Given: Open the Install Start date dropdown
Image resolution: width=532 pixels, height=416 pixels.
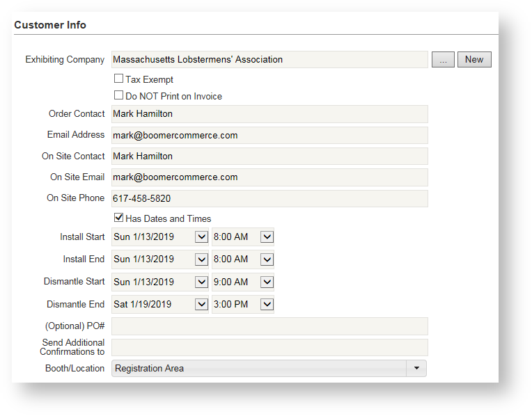Looking at the screenshot, I should click(x=201, y=237).
